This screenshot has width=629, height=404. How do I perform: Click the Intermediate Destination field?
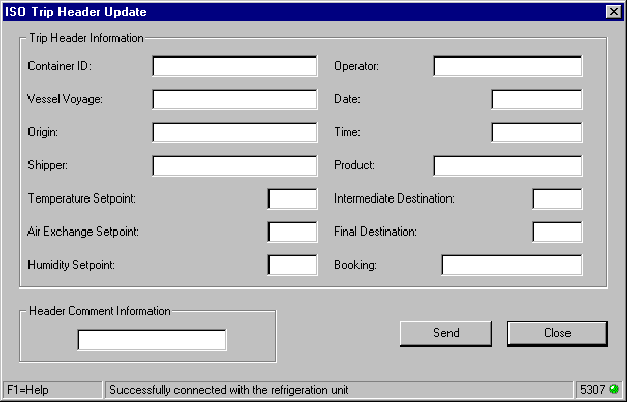click(557, 198)
